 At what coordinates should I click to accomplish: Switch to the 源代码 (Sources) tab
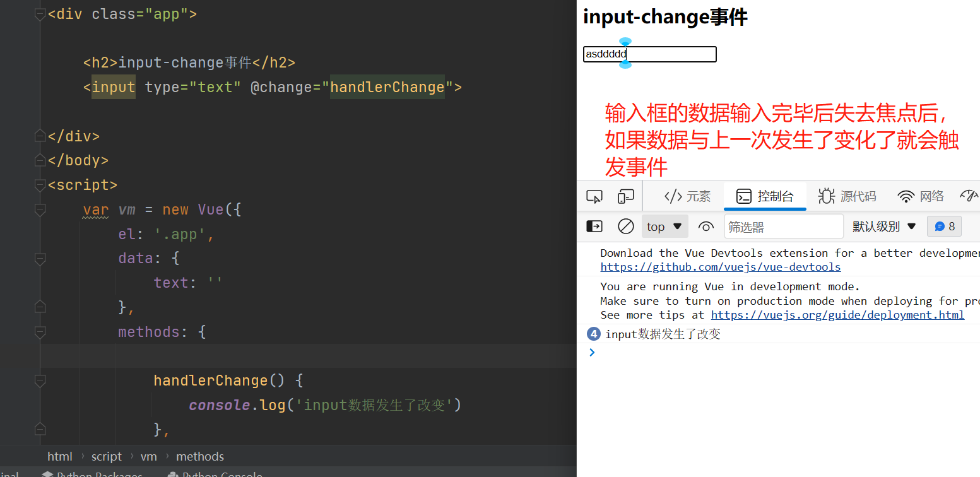pyautogui.click(x=847, y=196)
